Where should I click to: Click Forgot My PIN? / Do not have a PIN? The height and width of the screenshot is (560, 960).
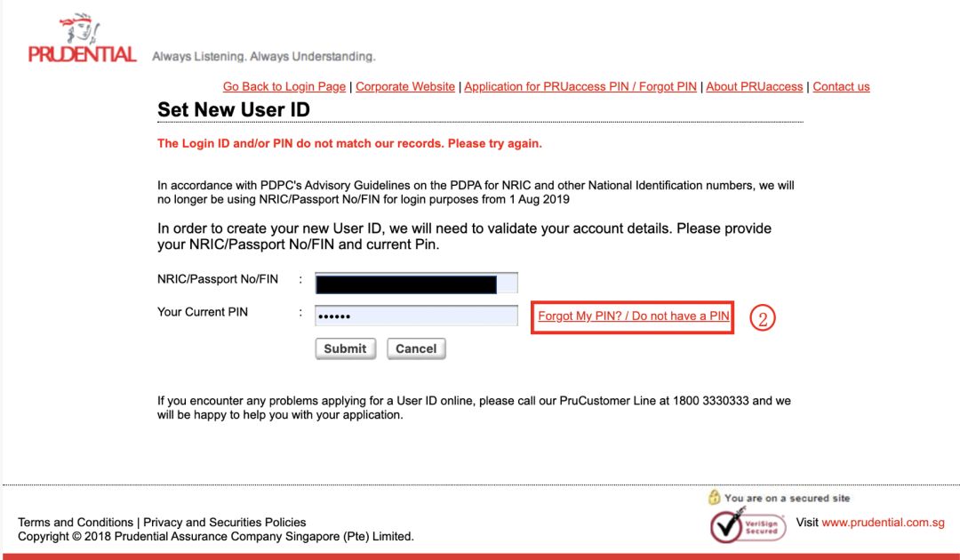pyautogui.click(x=633, y=316)
